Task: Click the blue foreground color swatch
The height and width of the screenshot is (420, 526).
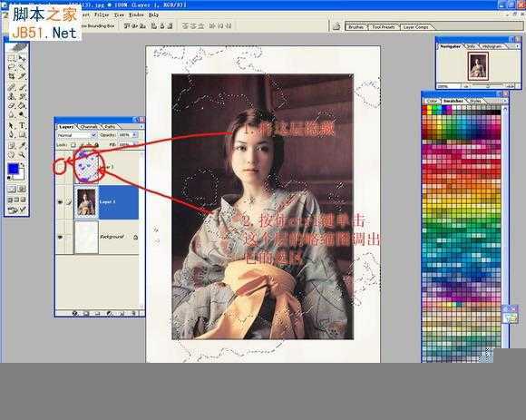Action: 13,169
